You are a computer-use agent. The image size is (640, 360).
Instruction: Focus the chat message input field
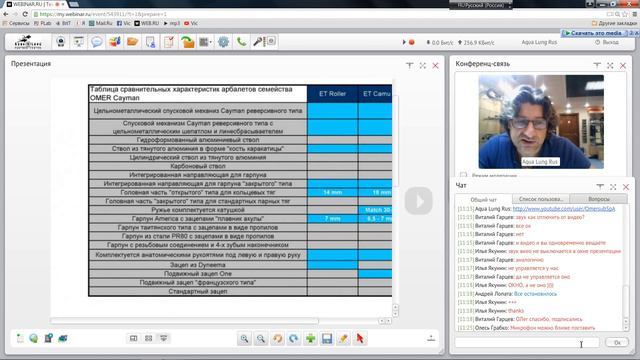pyautogui.click(x=527, y=342)
